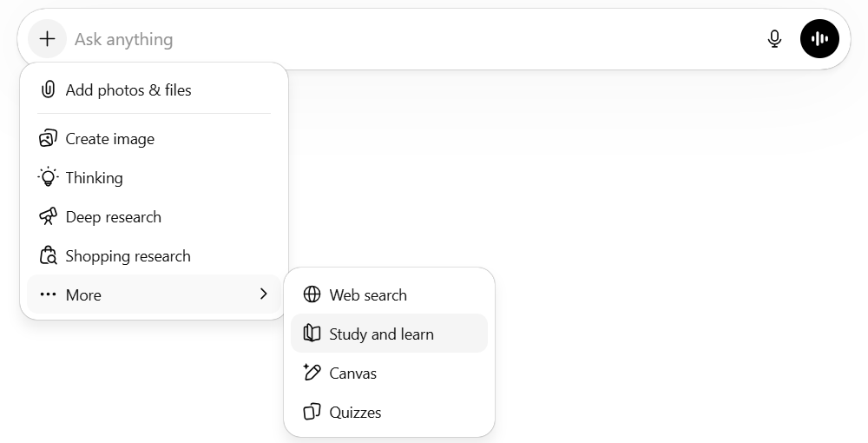Screen dimensions: 868x443
Task: Click the globe icon for Web search
Action: (312, 294)
